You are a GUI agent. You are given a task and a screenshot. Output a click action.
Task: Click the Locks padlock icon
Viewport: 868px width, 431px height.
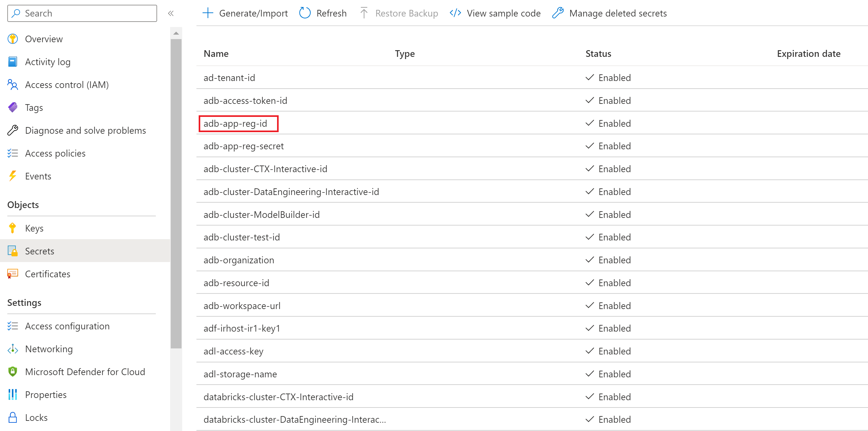pos(13,418)
